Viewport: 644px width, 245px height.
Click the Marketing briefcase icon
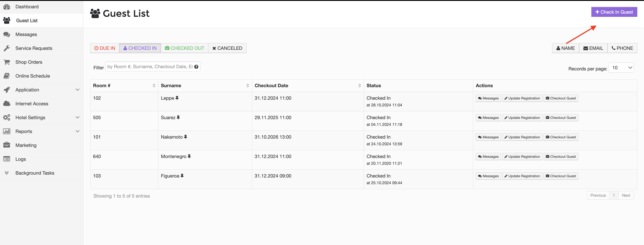pos(7,145)
